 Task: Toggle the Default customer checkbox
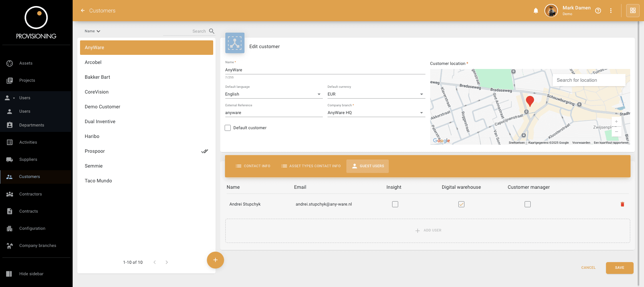[228, 128]
